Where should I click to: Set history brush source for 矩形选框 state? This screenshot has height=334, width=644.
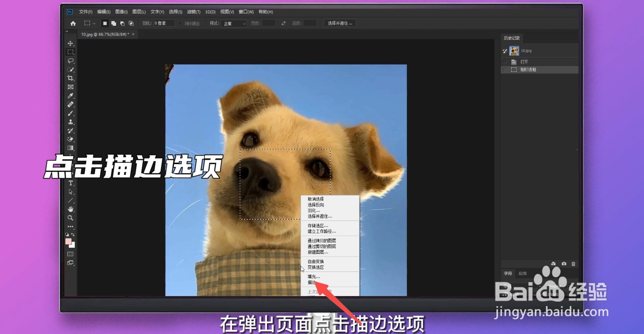(505, 69)
